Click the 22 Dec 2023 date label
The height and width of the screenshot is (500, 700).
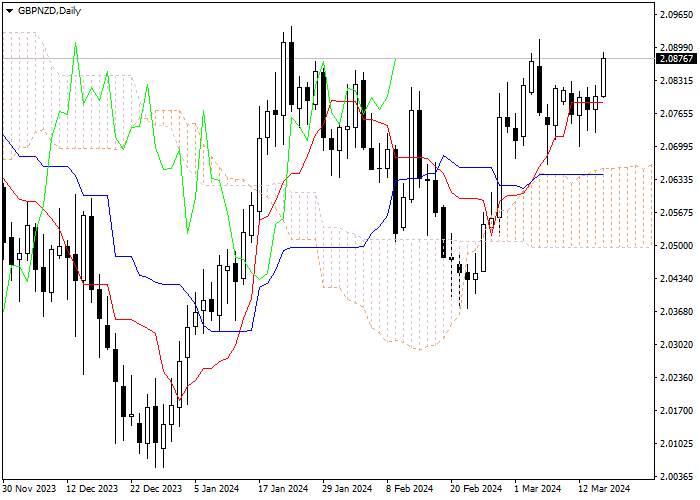coord(156,488)
